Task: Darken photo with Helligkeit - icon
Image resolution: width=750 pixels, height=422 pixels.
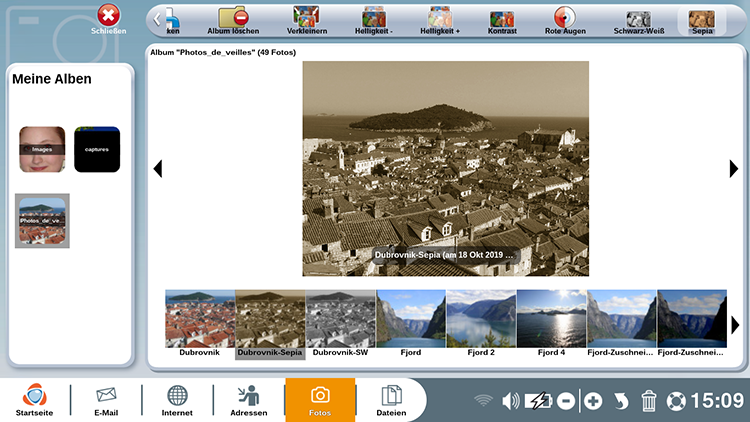Action: (x=374, y=22)
